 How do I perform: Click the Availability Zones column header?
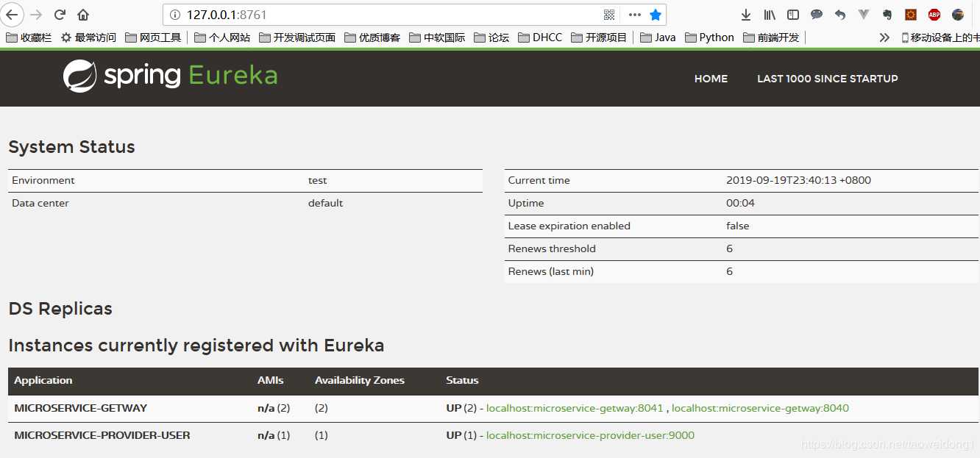[360, 380]
